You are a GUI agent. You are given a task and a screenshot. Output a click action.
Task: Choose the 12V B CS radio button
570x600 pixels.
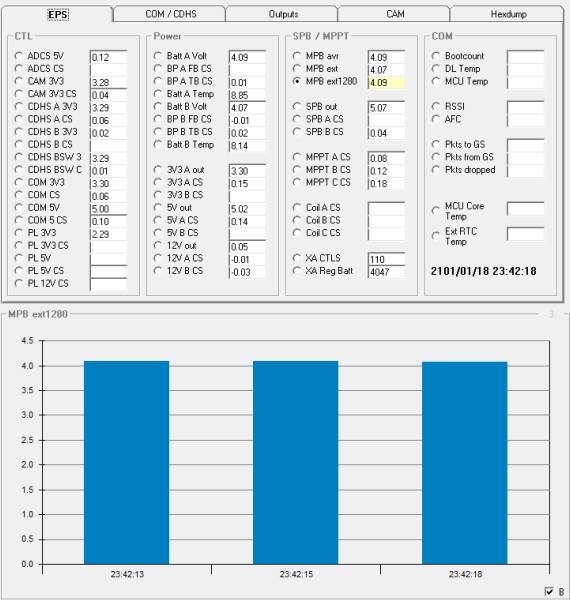coord(158,271)
